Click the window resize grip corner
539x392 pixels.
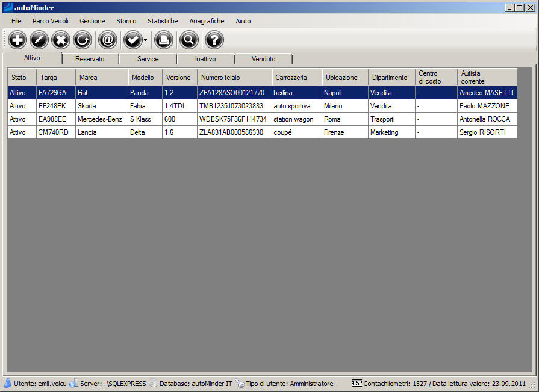pos(533,385)
